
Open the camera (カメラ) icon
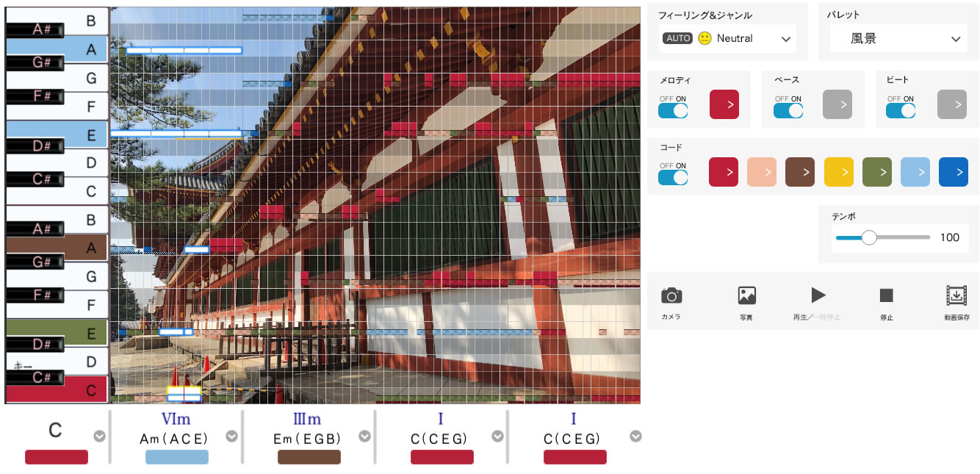(x=671, y=295)
